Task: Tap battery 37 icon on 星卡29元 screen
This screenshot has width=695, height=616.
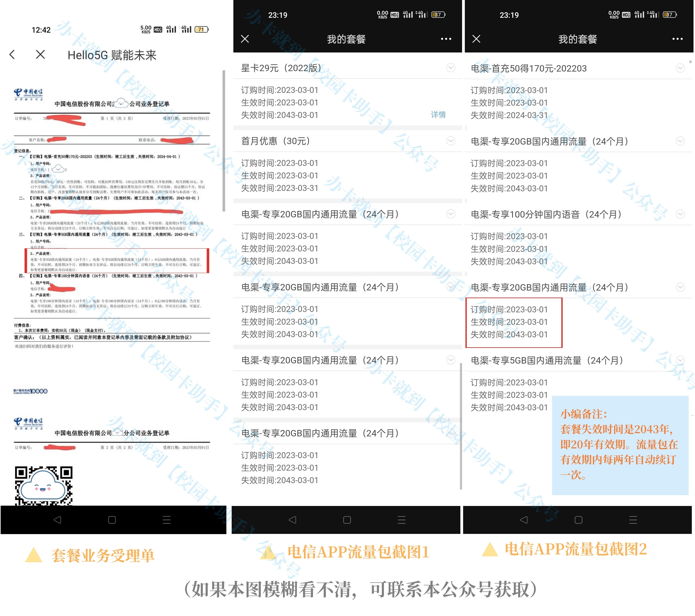Action: pos(438,15)
